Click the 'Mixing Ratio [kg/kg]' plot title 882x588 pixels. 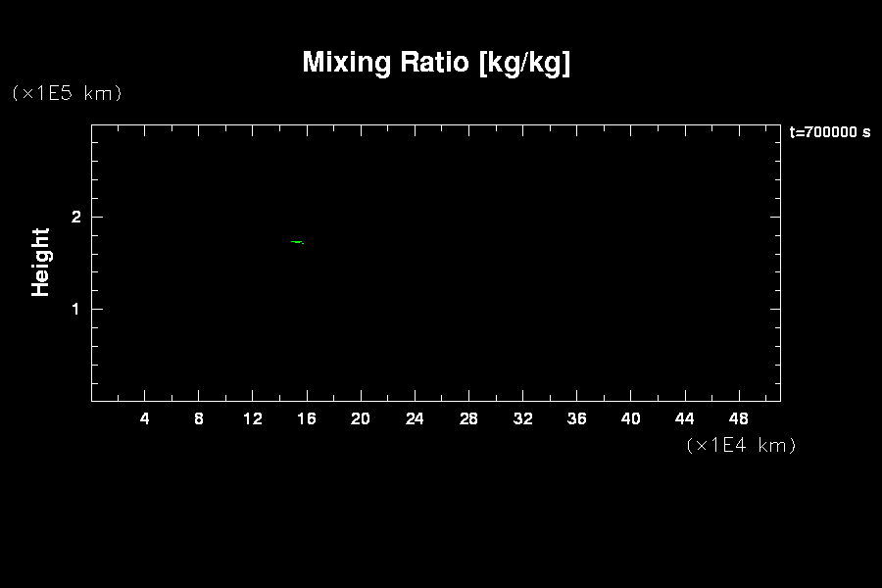point(436,63)
